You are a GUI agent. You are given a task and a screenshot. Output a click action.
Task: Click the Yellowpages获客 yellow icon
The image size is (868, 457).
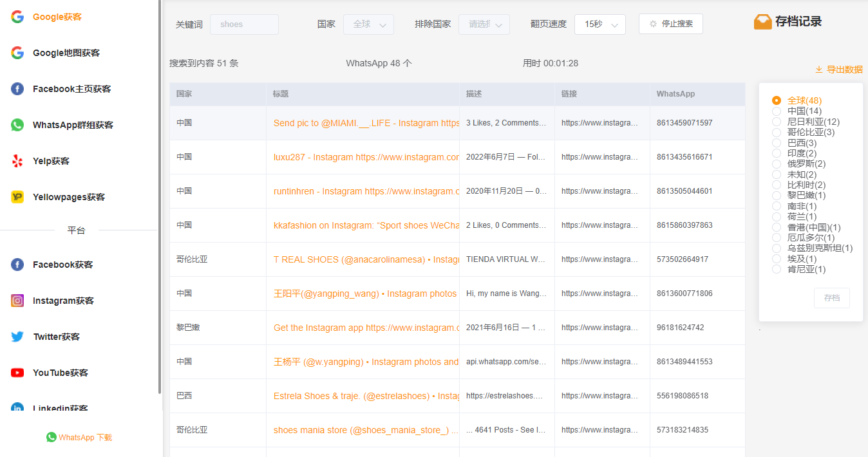pos(17,197)
